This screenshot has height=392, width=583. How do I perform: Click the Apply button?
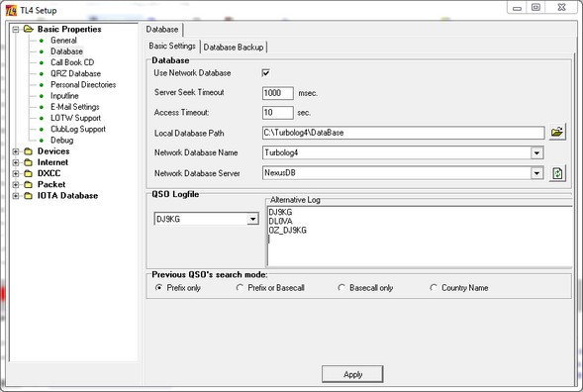point(352,374)
